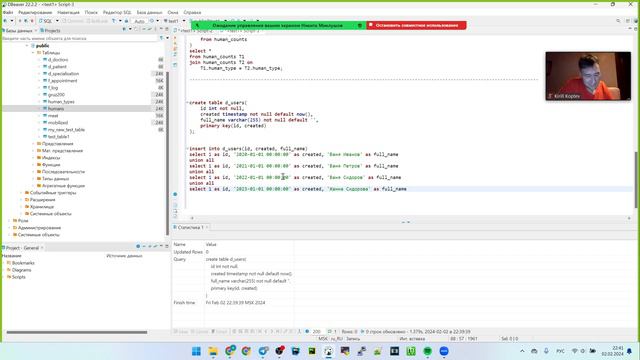This screenshot has height=360, width=640.
Task: Open the Справка menu
Action: 192,13
